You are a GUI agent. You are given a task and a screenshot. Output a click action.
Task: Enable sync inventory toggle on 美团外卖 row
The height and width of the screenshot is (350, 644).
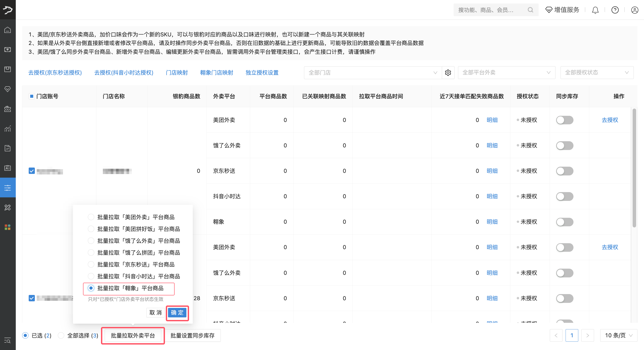(x=565, y=120)
